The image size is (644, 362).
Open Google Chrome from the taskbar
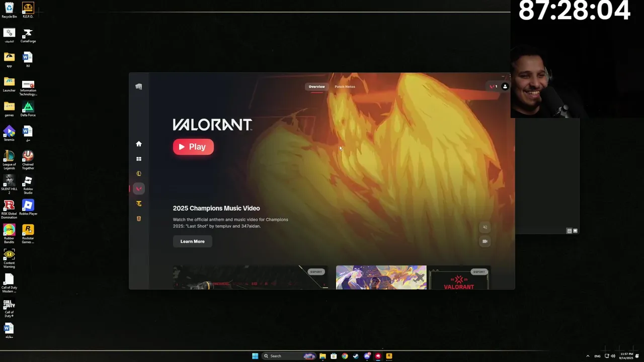[345, 356]
